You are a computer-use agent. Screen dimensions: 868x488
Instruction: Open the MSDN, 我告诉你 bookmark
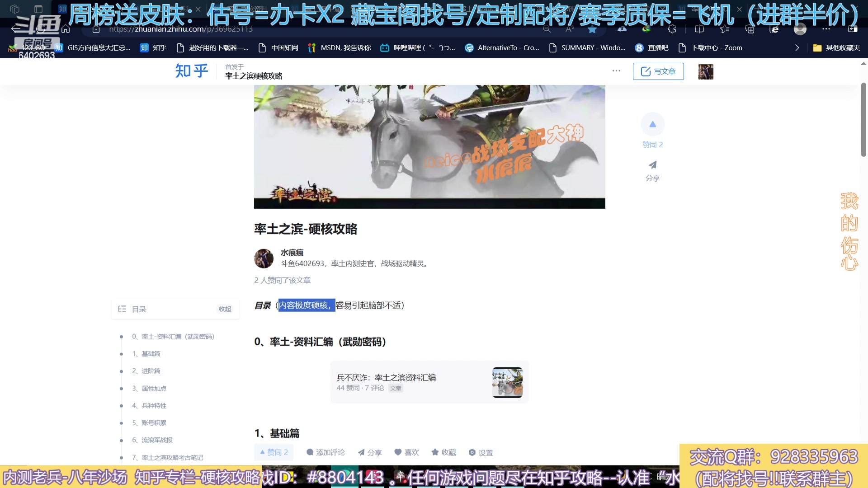point(340,48)
